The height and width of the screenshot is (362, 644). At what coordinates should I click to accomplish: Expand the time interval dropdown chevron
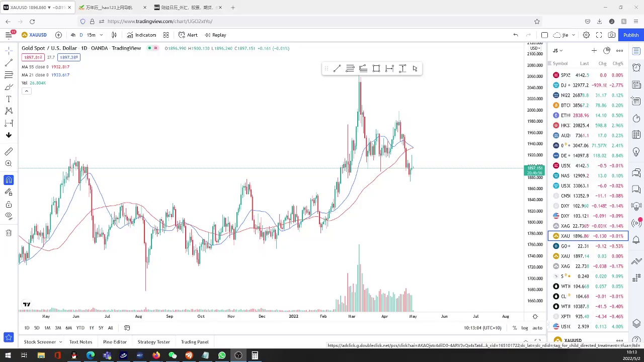[101, 35]
